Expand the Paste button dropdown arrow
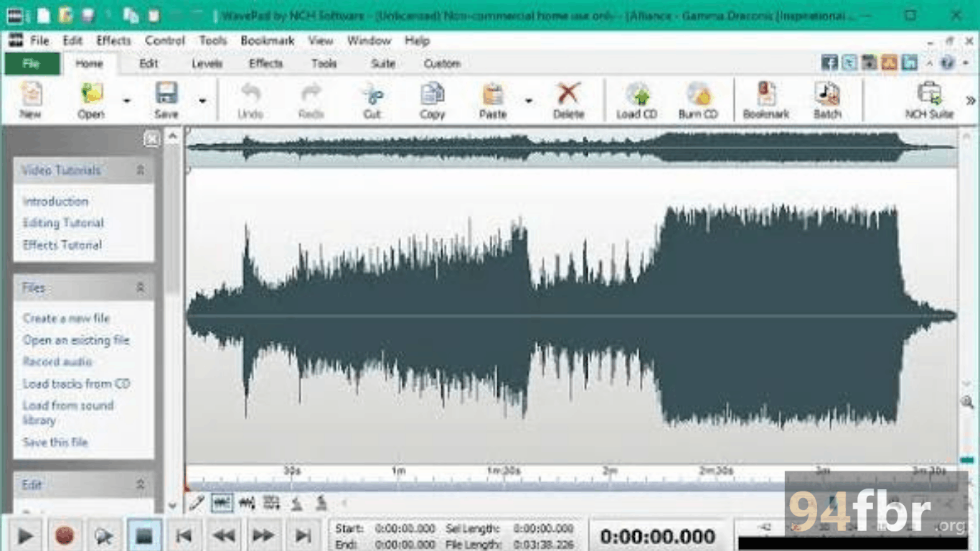Viewport: 980px width, 551px height. pos(529,100)
